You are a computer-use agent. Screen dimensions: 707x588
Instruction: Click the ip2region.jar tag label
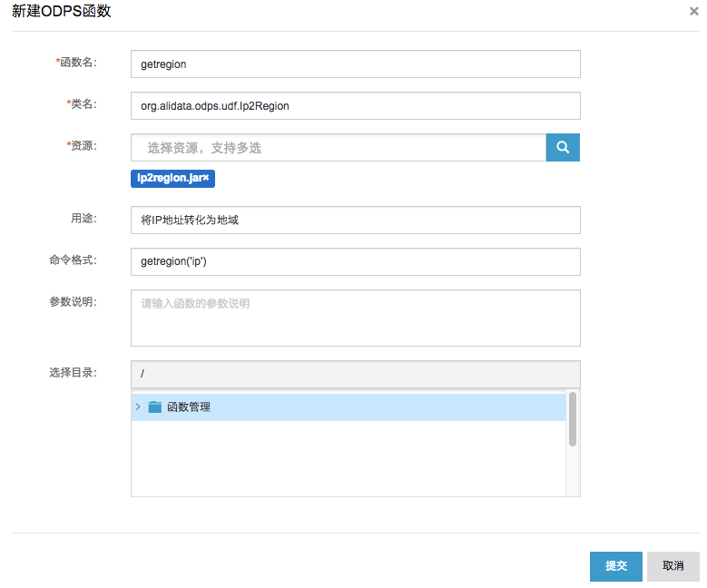coord(168,179)
